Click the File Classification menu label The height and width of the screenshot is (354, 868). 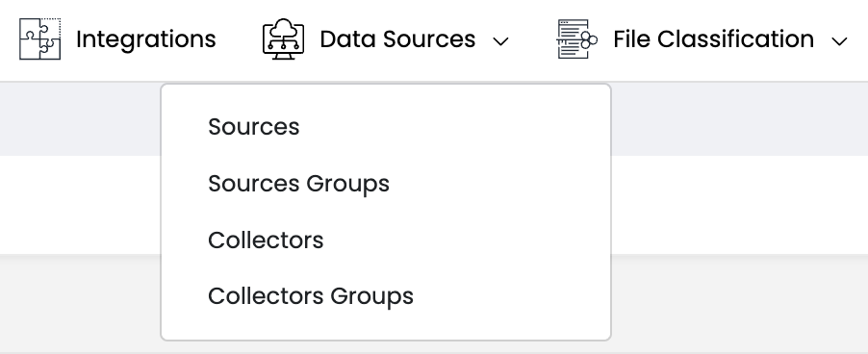pyautogui.click(x=714, y=39)
